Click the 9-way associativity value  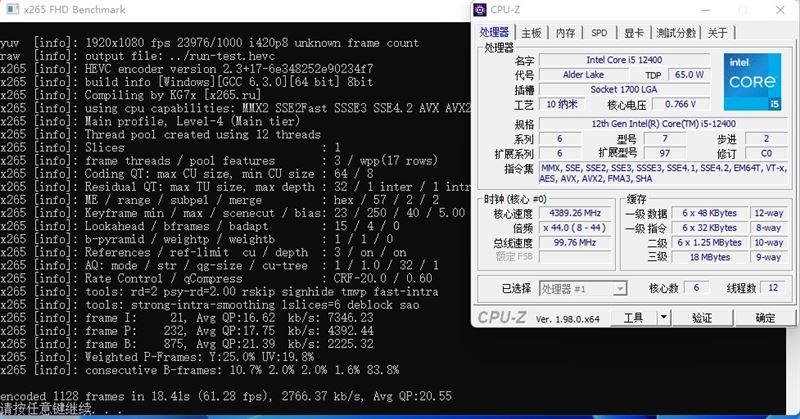(x=769, y=257)
